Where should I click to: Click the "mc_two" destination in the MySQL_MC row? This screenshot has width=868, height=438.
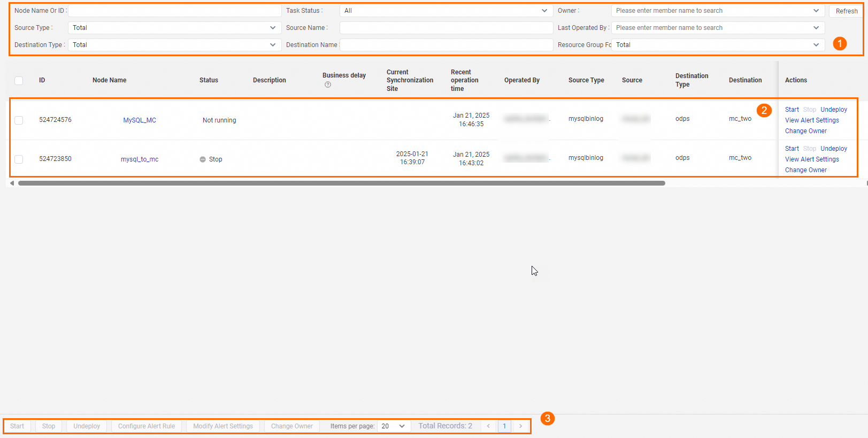(x=740, y=119)
